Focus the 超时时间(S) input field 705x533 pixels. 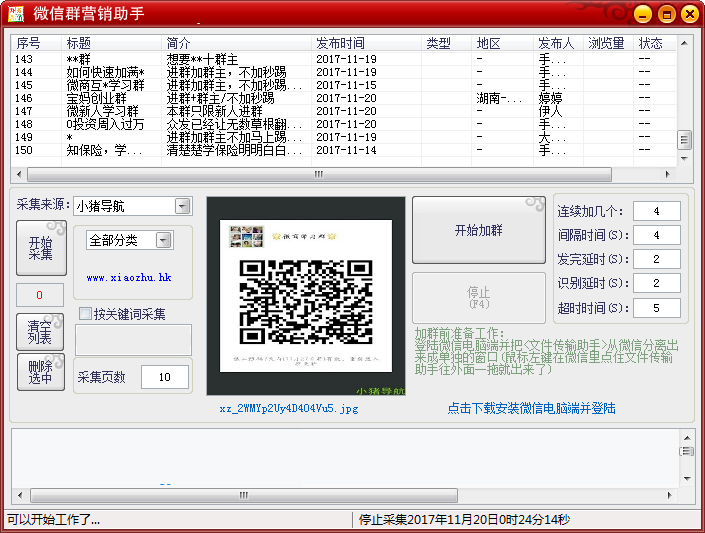pyautogui.click(x=656, y=308)
